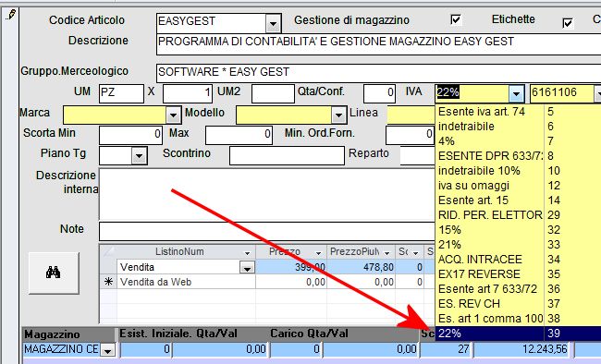This screenshot has width=601, height=364.
Task: Open the Piano Tg dropdown
Action: 139,156
